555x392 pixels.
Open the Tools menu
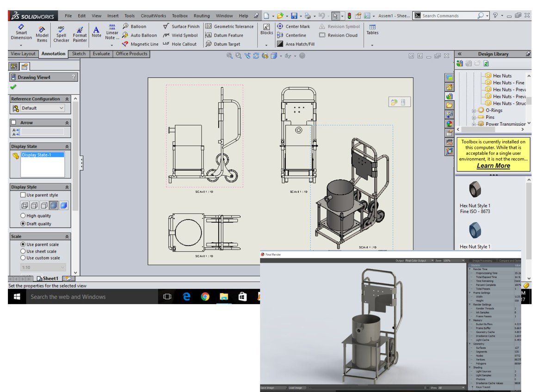[129, 16]
